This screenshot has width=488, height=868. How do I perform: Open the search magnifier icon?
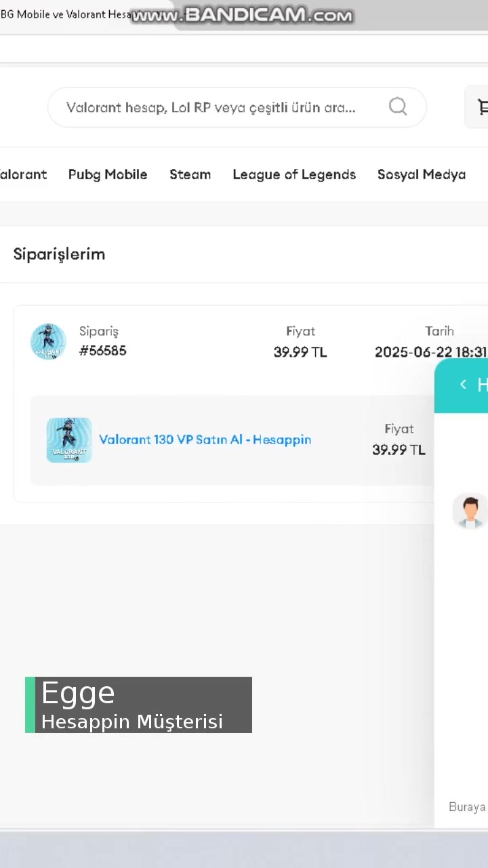pyautogui.click(x=398, y=107)
